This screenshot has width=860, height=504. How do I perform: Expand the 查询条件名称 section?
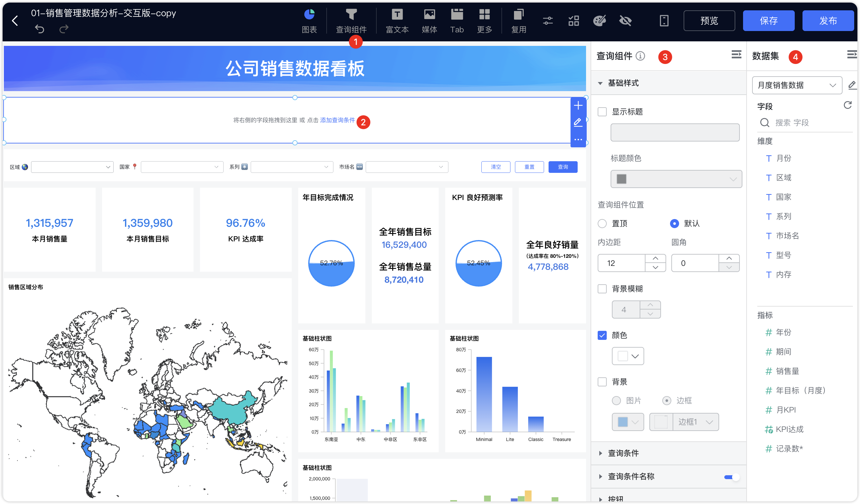pos(600,476)
